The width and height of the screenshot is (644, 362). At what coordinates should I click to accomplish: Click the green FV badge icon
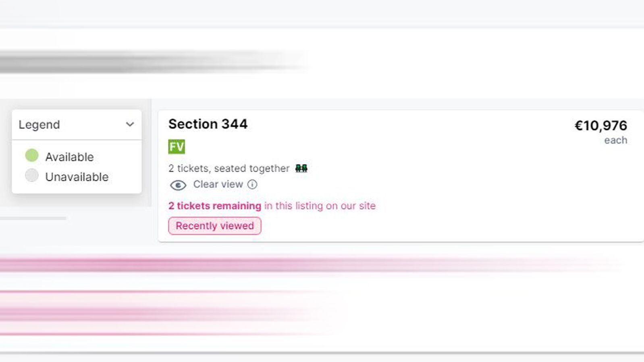[x=177, y=147]
